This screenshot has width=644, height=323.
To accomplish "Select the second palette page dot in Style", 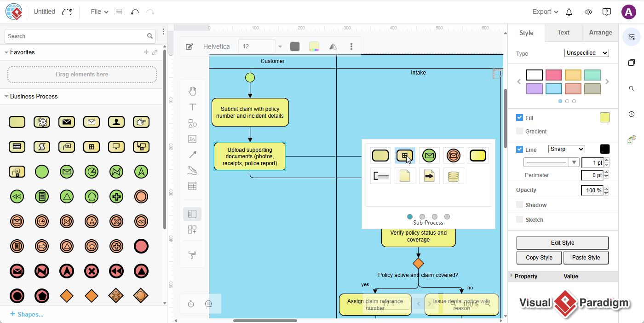I will (567, 101).
